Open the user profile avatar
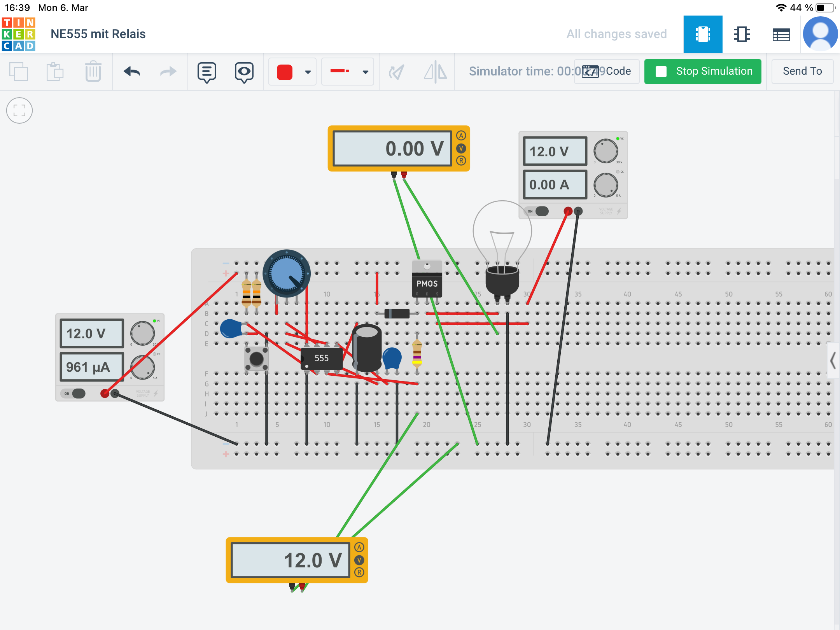 pyautogui.click(x=821, y=34)
